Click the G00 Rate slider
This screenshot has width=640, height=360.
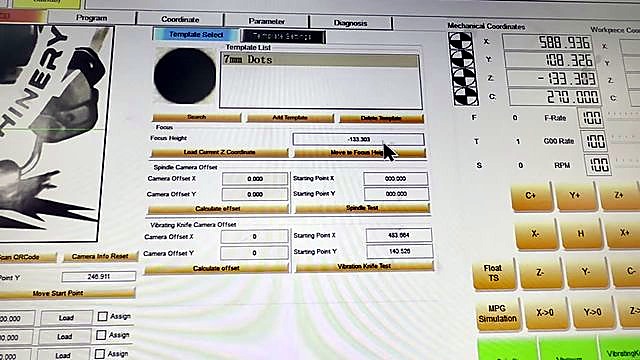click(626, 138)
